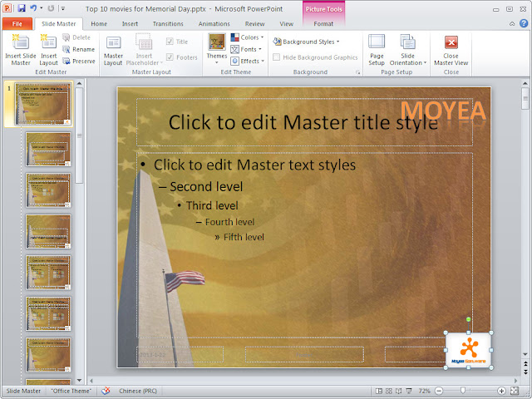
Task: Click "Fifth level" text on slide
Action: point(244,237)
